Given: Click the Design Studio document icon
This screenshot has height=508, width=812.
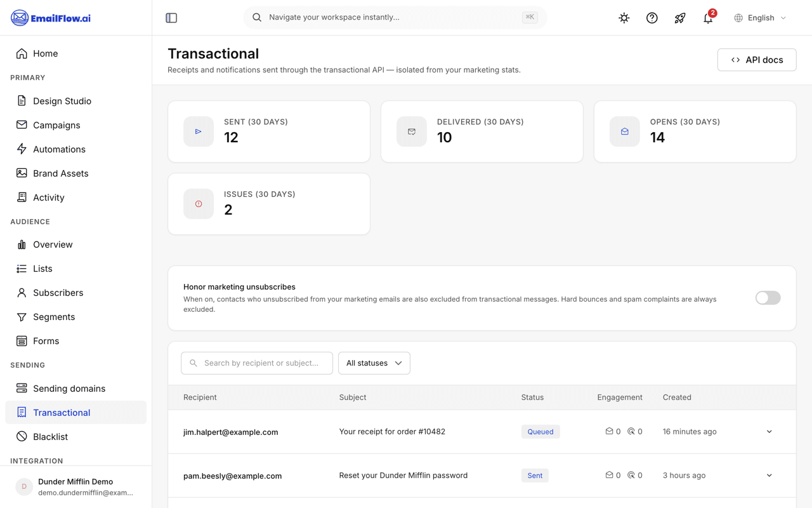Looking at the screenshot, I should (x=22, y=101).
